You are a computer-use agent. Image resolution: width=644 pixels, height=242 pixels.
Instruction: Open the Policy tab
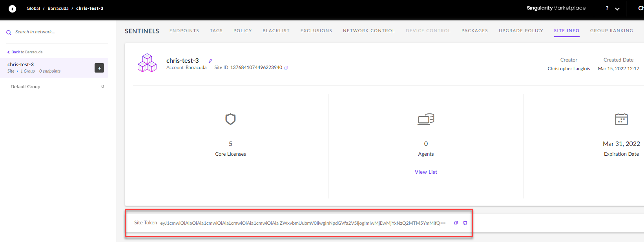click(x=243, y=31)
